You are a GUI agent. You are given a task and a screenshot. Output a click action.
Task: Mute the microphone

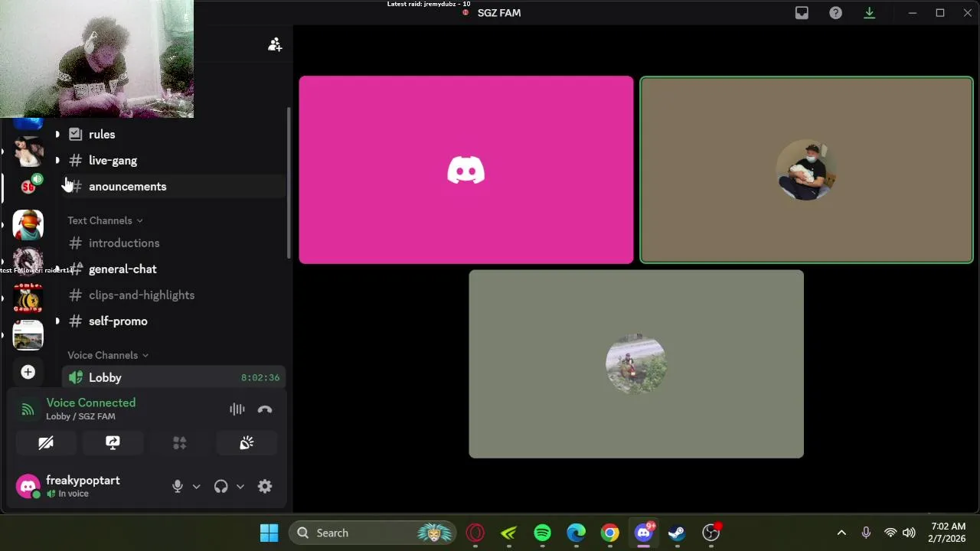click(178, 487)
